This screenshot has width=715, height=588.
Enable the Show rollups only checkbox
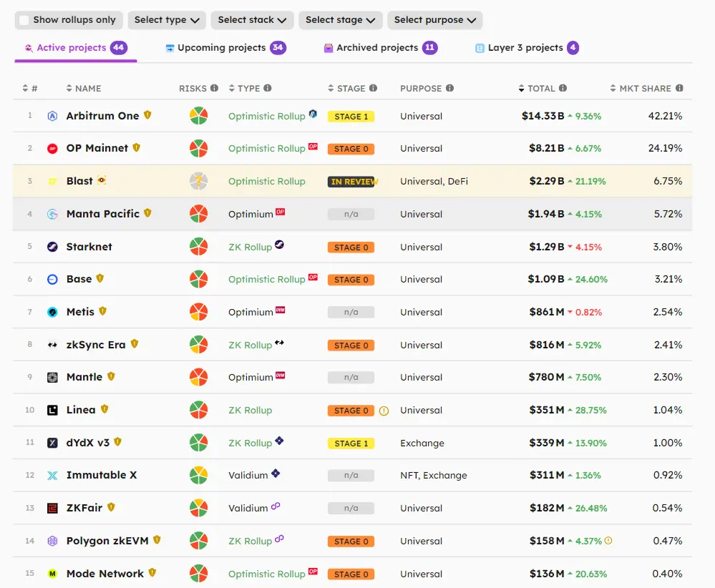tap(24, 20)
